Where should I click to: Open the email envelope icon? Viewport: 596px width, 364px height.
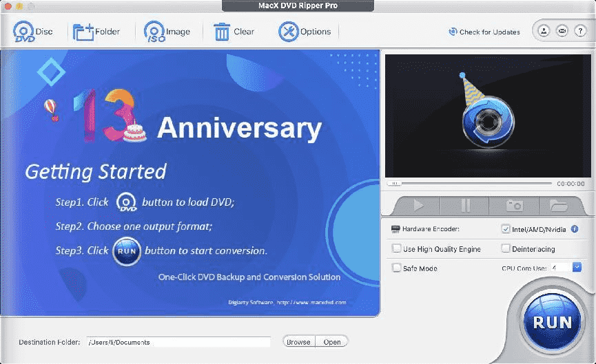point(562,32)
